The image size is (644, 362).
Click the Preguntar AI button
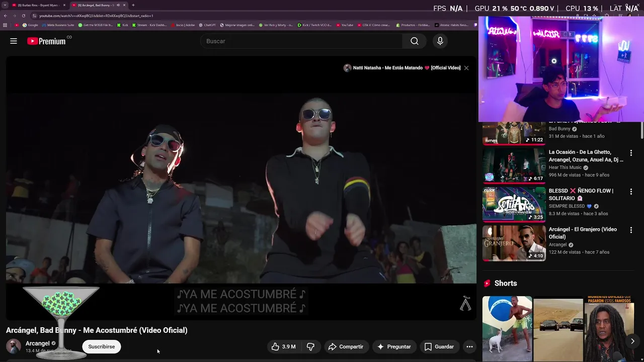click(x=394, y=346)
